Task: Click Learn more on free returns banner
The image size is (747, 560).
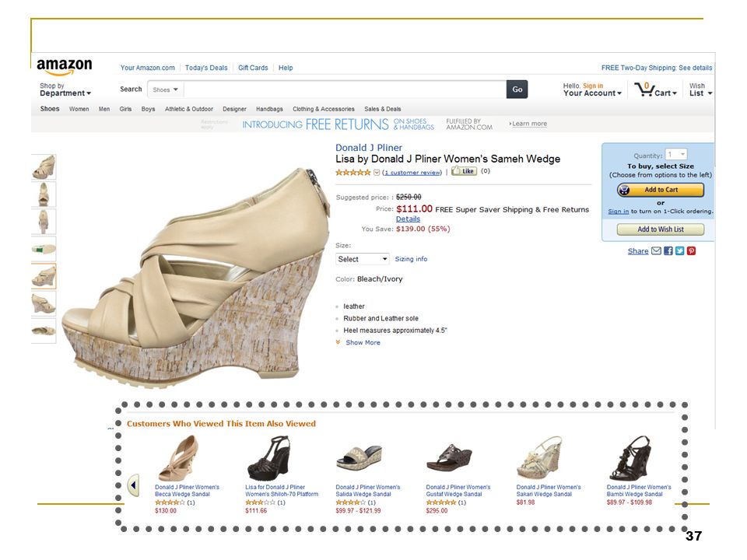Action: [x=528, y=124]
